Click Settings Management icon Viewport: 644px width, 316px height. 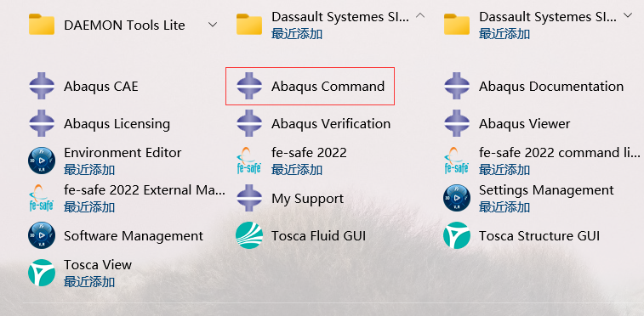tap(457, 198)
